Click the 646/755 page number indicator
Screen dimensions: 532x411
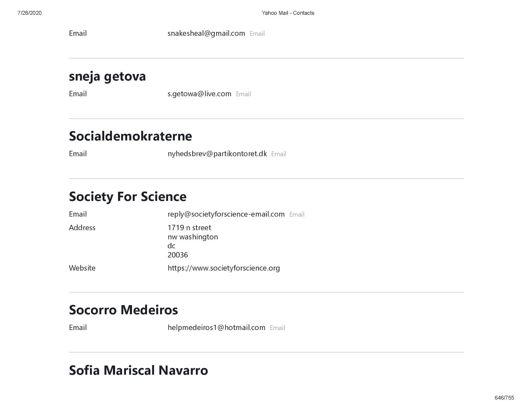coord(504,398)
